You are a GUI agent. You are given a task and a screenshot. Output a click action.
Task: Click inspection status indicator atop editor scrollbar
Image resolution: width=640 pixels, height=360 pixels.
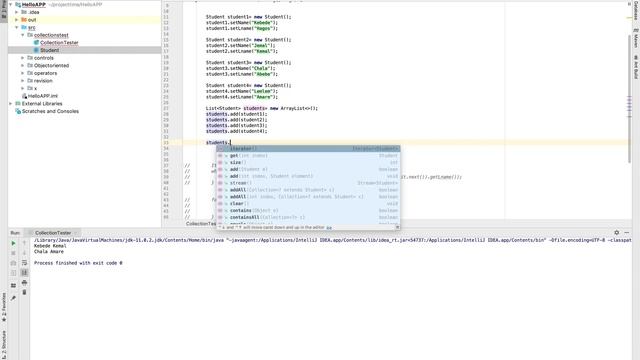coord(629,4)
